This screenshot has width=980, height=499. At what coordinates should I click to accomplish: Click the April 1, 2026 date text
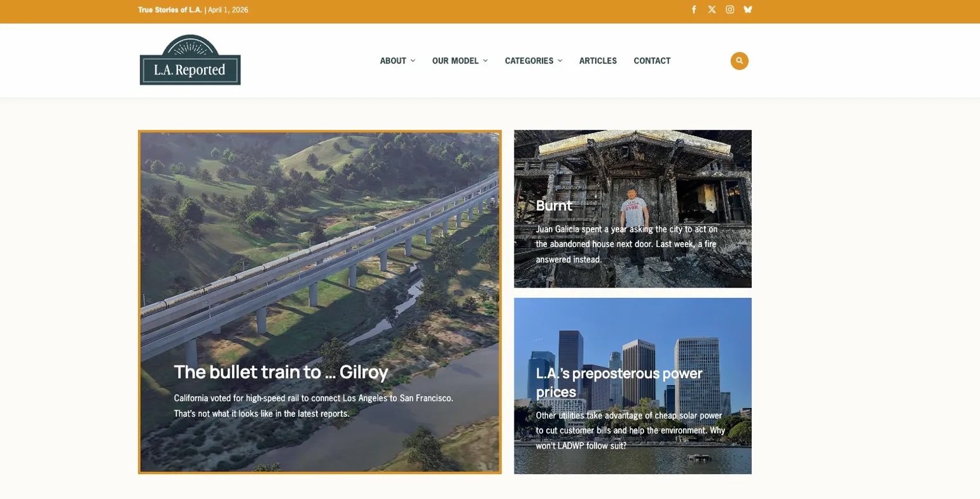pos(228,10)
